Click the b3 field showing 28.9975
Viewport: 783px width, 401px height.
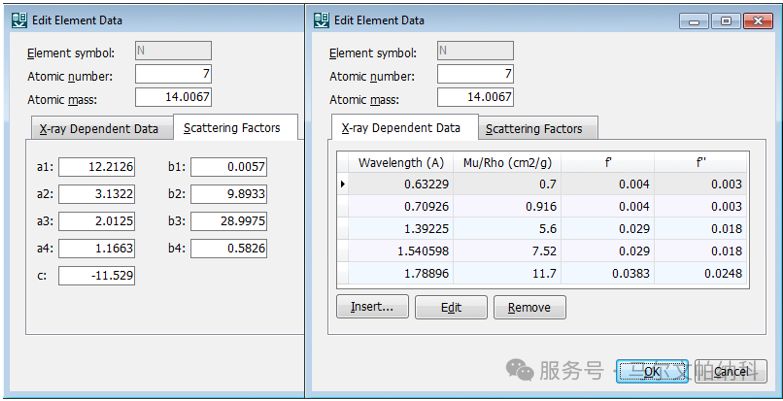228,221
